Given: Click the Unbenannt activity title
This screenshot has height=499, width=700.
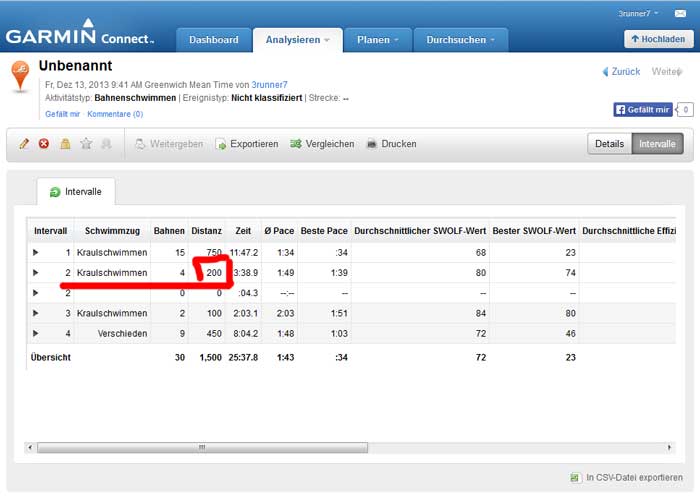Looking at the screenshot, I should pos(75,66).
